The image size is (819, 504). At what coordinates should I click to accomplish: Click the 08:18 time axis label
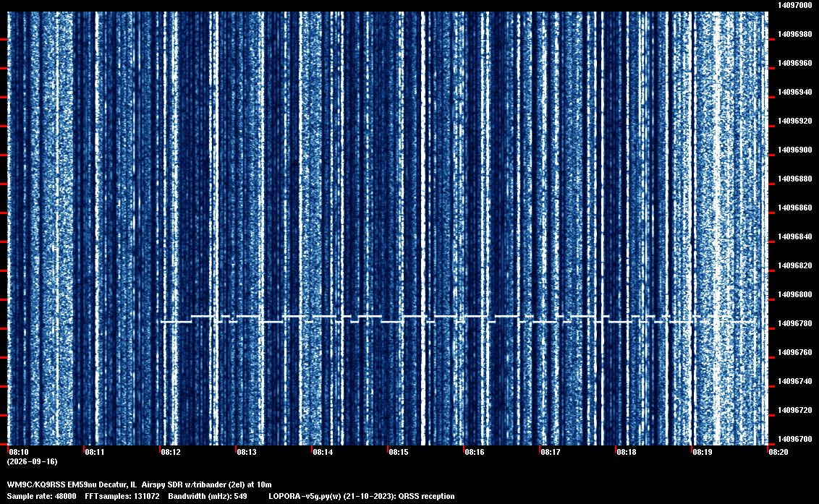[x=627, y=452]
